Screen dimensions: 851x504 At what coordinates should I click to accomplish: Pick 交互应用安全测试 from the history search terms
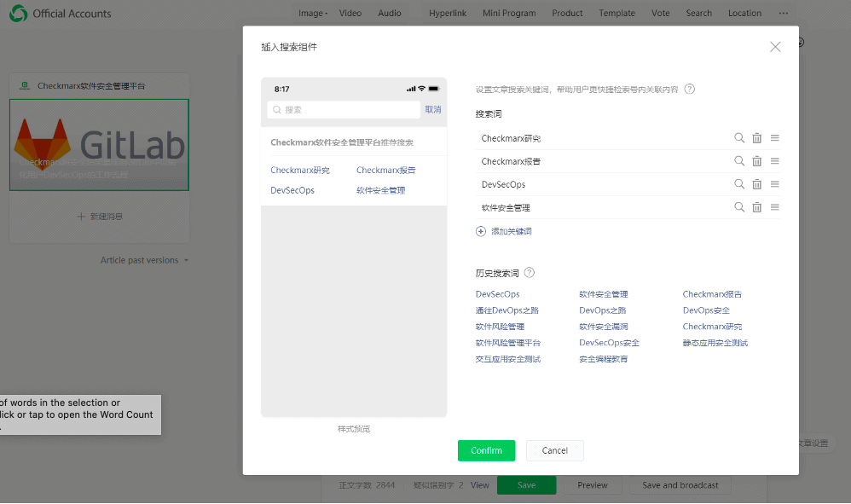click(x=508, y=359)
